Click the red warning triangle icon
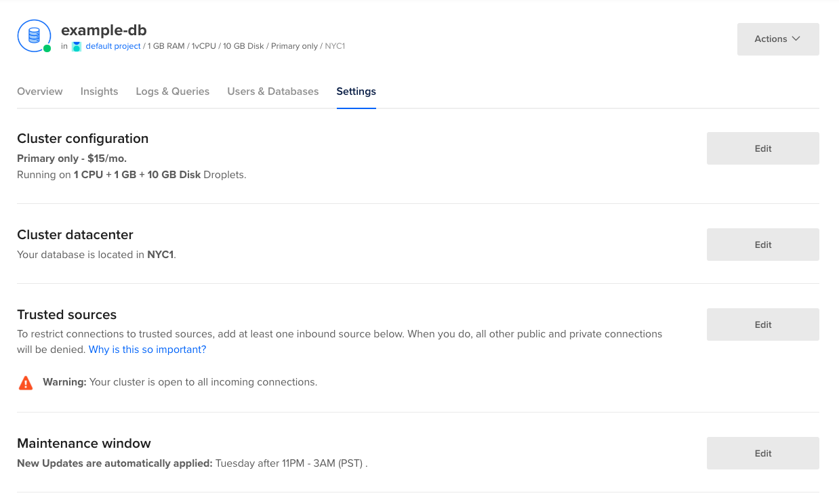839x504 pixels. [26, 383]
